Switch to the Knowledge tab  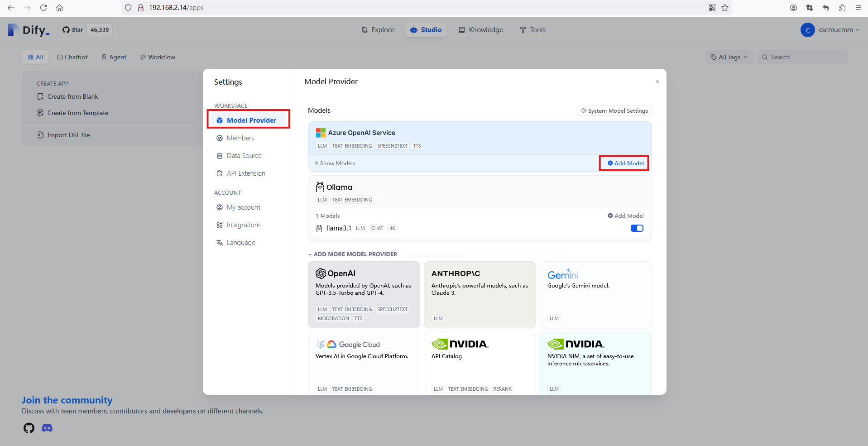[x=480, y=30]
